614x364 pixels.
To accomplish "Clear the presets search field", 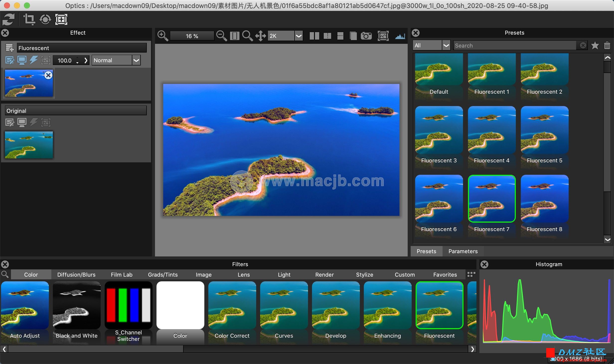I will point(583,45).
